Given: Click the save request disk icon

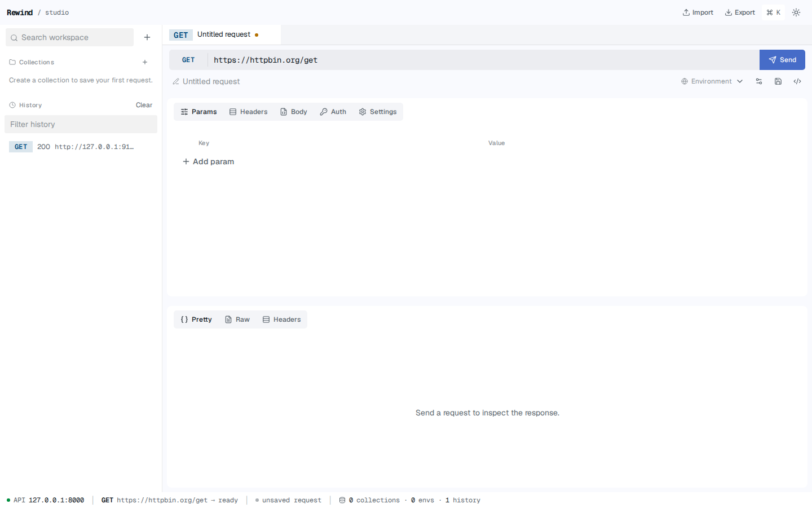Looking at the screenshot, I should 778,81.
